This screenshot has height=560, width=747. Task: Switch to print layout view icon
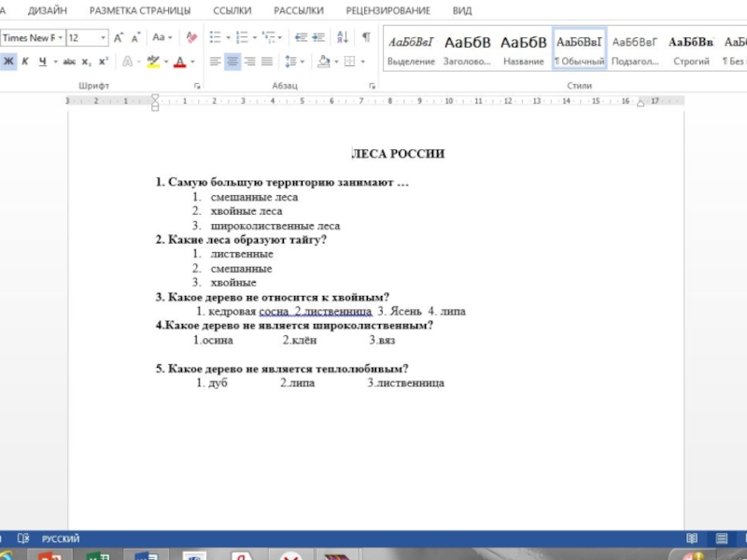722,539
